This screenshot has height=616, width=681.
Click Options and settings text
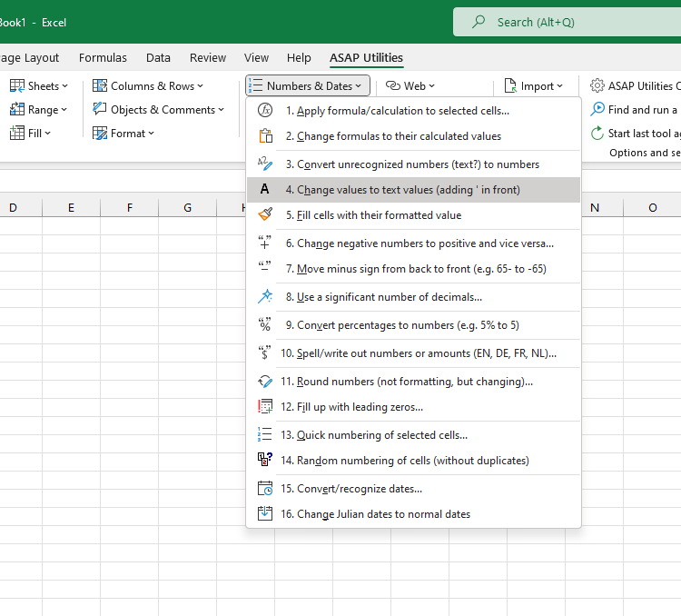pos(645,153)
